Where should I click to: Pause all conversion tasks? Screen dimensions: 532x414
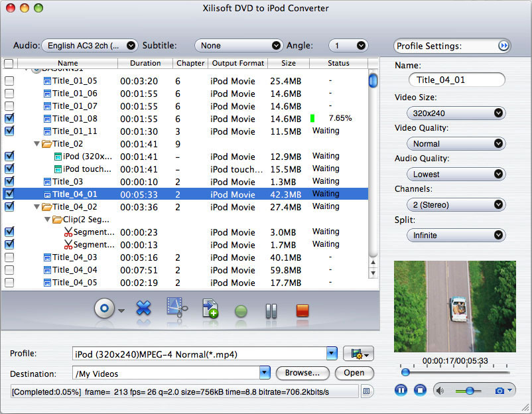271,309
